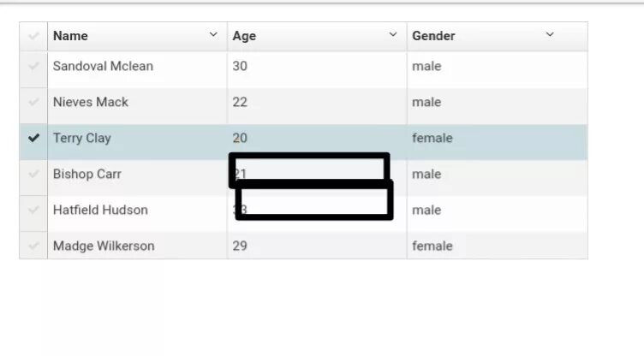Screen dimensions: 644x356
Task: Open the Name column menu arrow
Action: coord(213,35)
